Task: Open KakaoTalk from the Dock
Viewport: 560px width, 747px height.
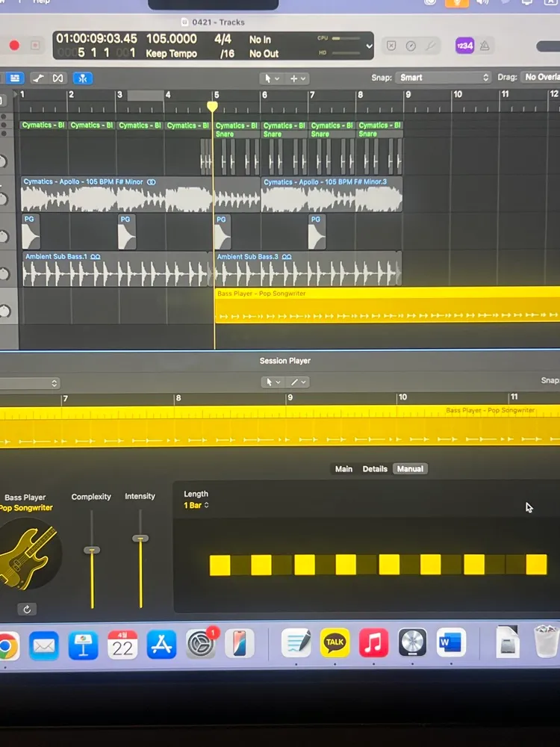Action: [335, 642]
